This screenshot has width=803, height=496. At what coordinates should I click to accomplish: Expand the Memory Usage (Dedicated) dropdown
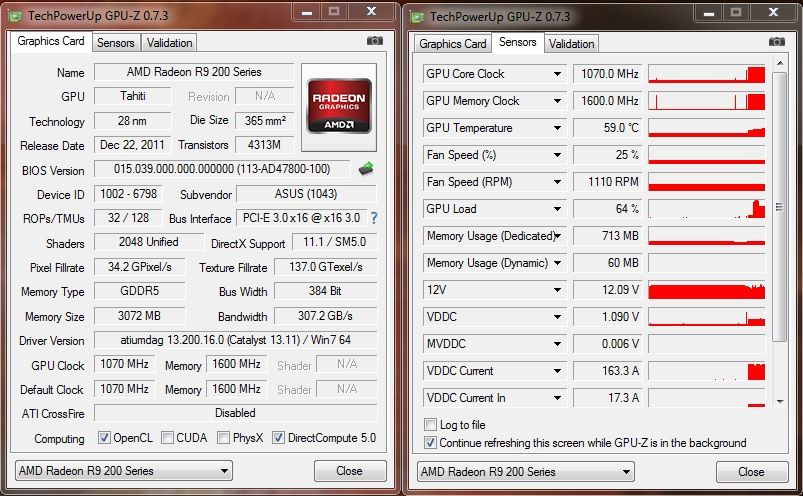pos(558,236)
